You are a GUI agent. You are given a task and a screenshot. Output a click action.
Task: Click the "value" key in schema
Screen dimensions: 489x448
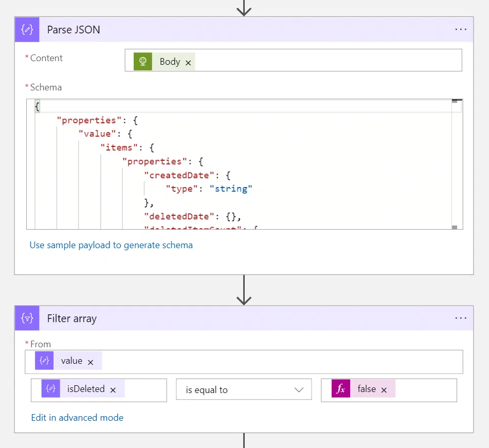coord(97,134)
